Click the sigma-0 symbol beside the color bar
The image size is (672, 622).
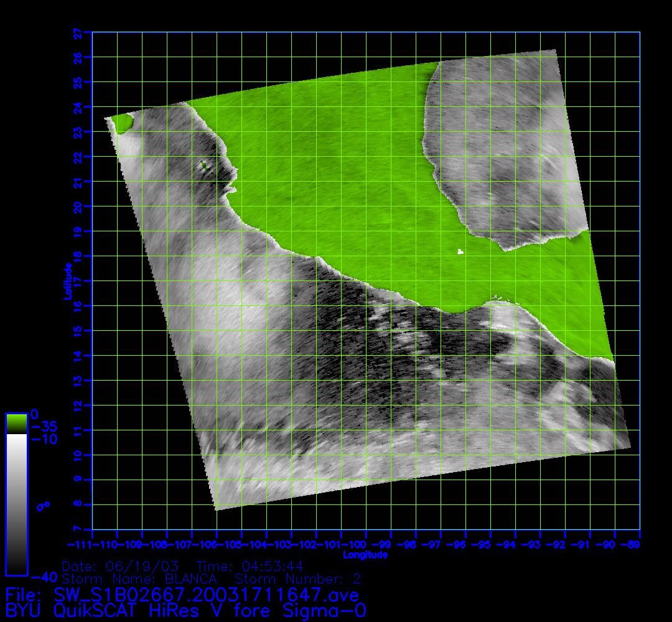tap(43, 506)
